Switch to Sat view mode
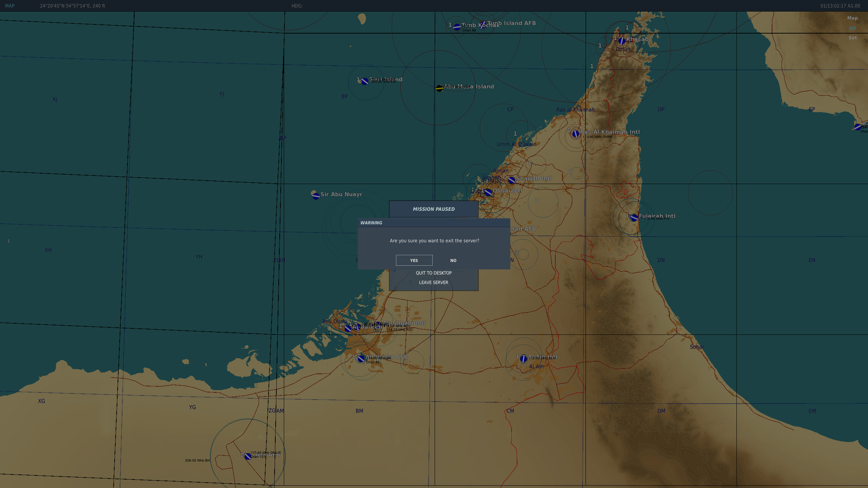Viewport: 868px width, 488px height. pos(852,38)
